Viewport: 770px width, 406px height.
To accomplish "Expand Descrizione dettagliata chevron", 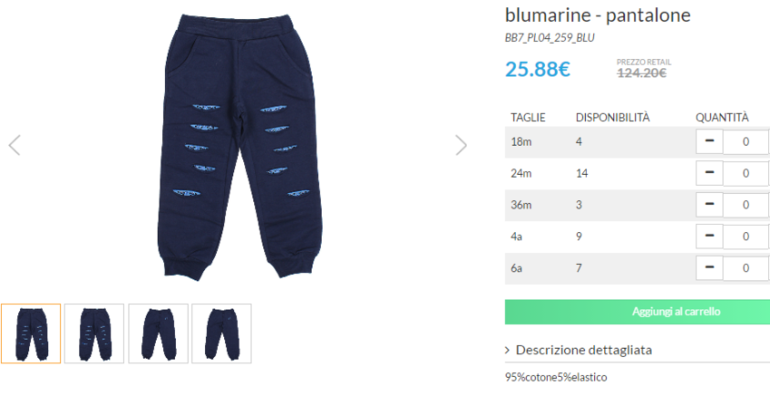I will coord(507,350).
